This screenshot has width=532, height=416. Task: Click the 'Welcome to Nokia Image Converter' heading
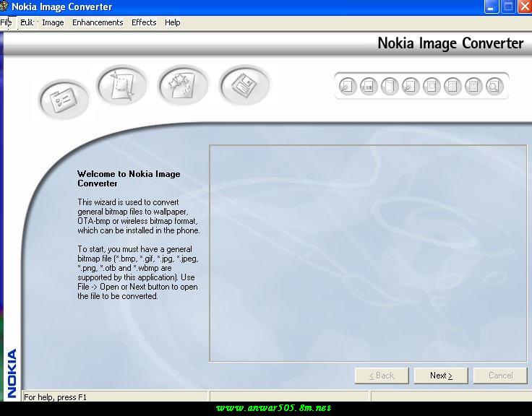click(129, 178)
